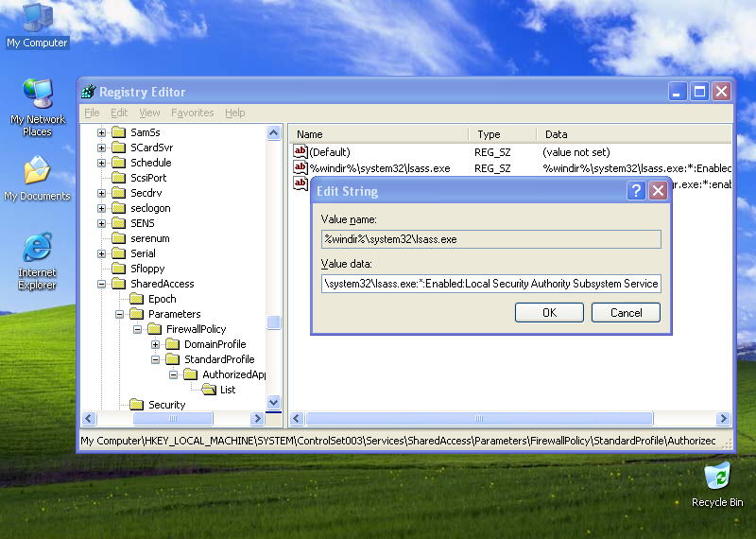Click the seclogon folder icon
The width and height of the screenshot is (756, 539).
point(119,208)
